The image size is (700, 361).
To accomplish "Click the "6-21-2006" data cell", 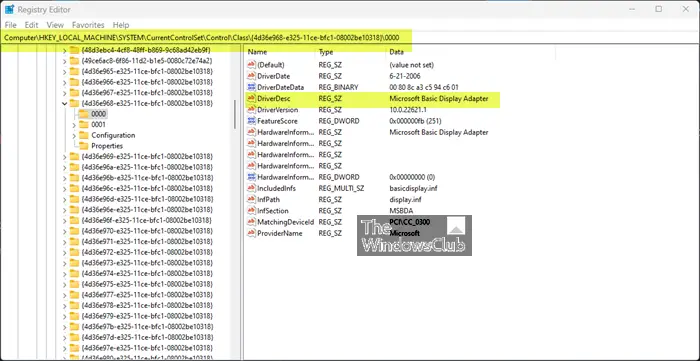I will tap(404, 76).
